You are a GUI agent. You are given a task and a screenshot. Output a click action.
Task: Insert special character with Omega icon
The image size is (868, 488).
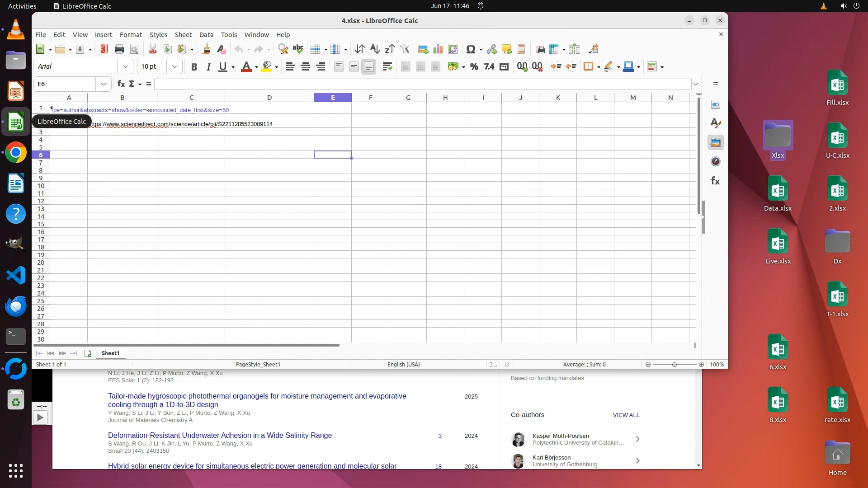click(x=470, y=49)
